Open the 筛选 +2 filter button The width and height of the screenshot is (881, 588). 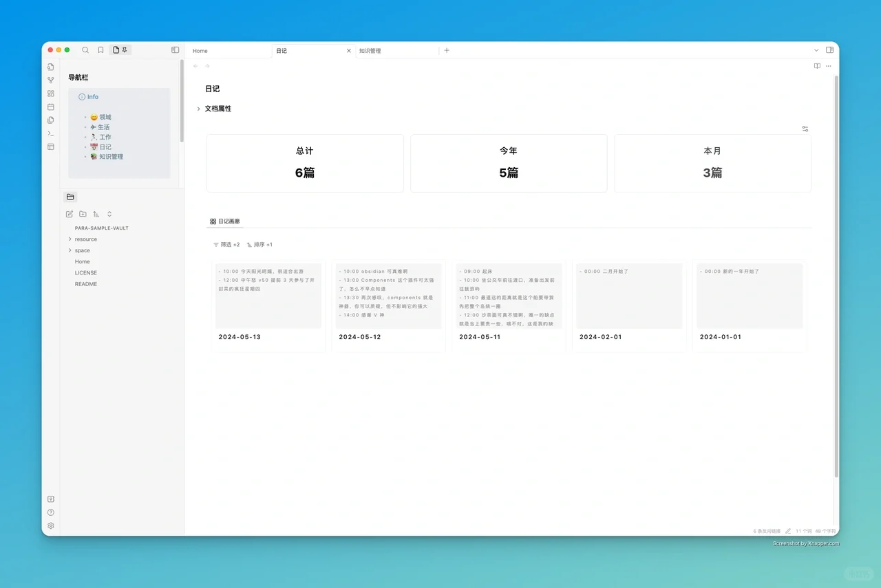pyautogui.click(x=226, y=244)
